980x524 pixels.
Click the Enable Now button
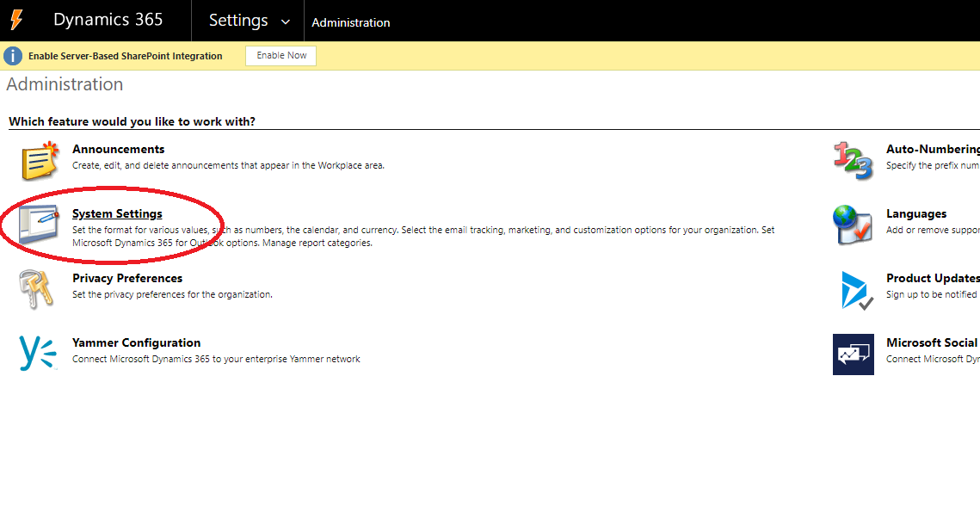coord(280,56)
